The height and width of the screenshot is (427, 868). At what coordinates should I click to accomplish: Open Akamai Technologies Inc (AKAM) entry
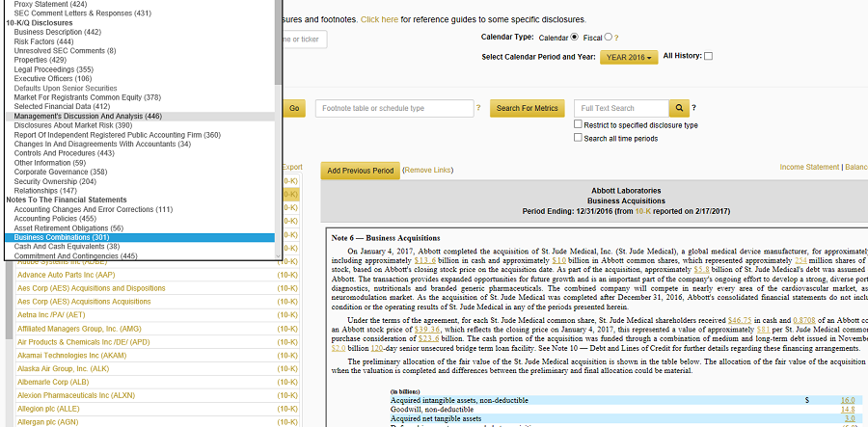[x=72, y=355]
